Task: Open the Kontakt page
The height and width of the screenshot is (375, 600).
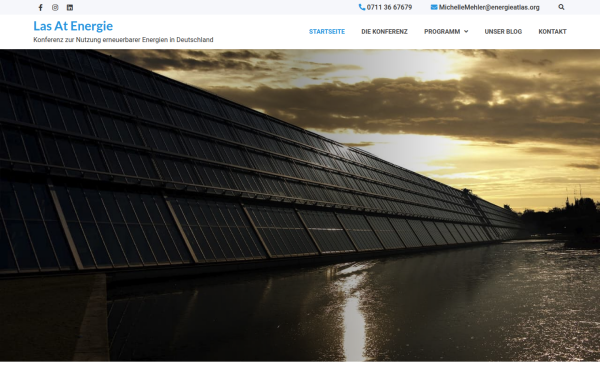Action: 552,32
